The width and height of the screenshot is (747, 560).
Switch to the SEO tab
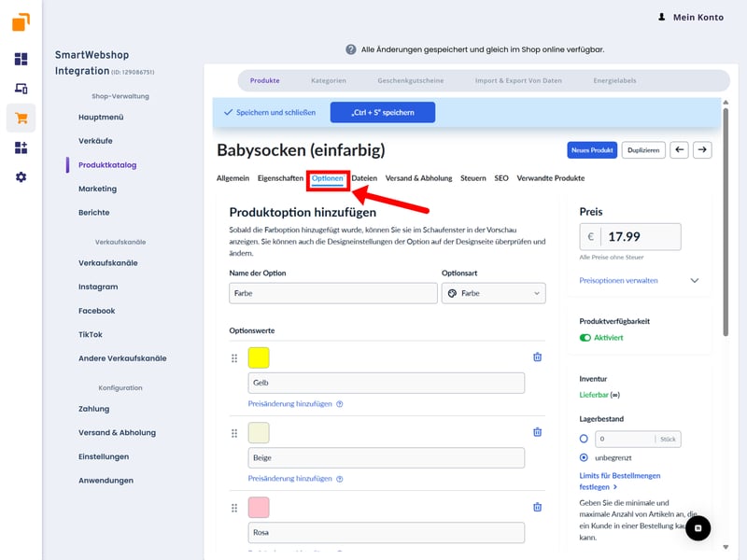click(501, 178)
